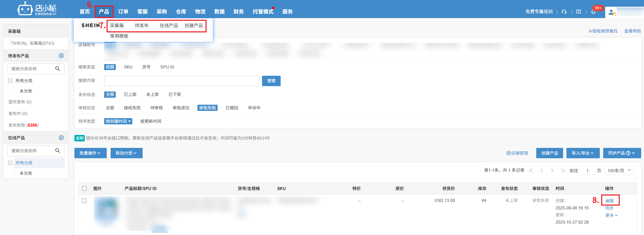Click the 搜索内容 text input field
Viewport: 644px width, 235px height.
coord(181,81)
